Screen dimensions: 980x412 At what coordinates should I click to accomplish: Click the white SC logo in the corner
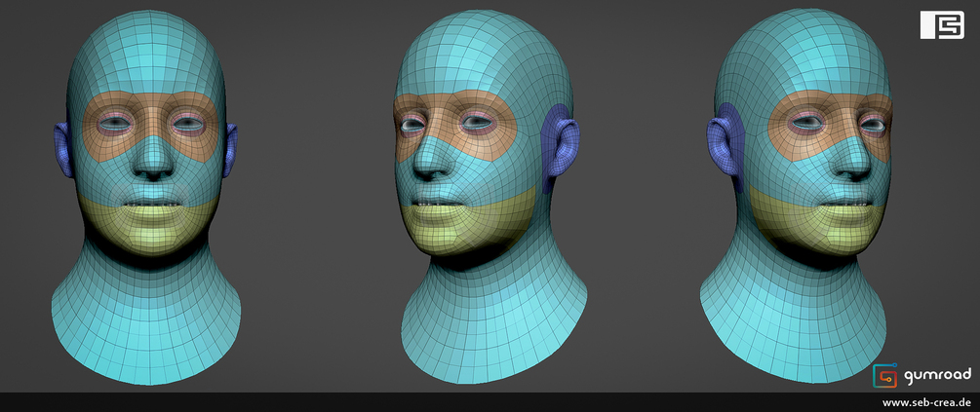(x=942, y=25)
